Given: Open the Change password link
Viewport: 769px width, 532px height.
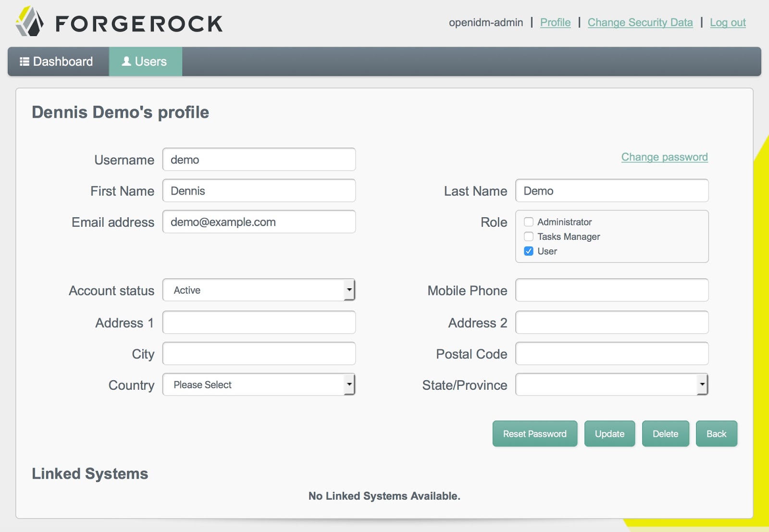Looking at the screenshot, I should 664,157.
